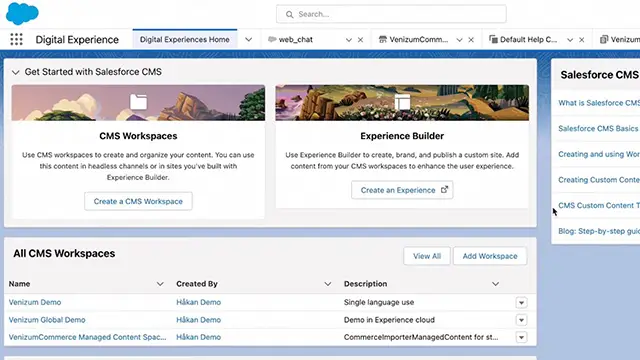Screen dimensions: 640x360
Task: Click Create a CMS Workspace button
Action: click(138, 201)
